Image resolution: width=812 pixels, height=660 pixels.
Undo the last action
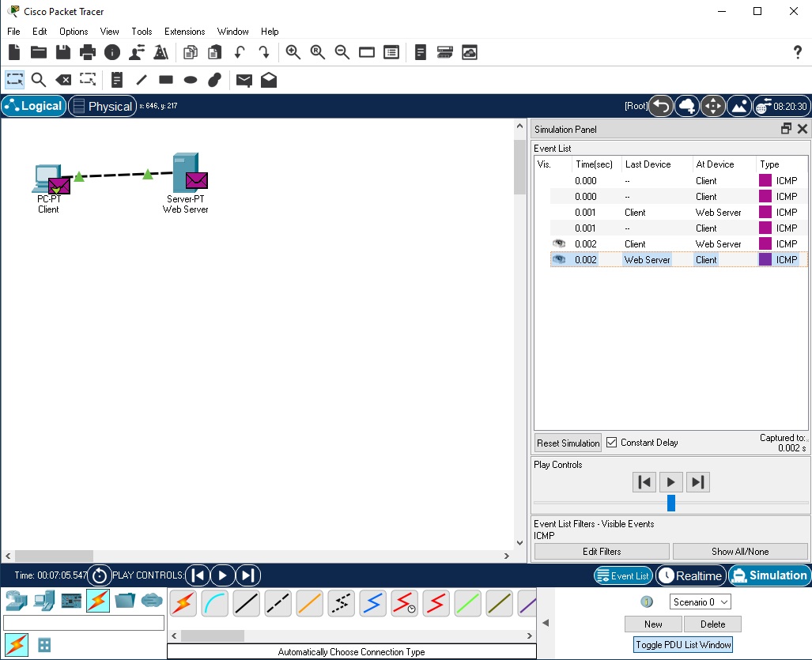click(240, 52)
